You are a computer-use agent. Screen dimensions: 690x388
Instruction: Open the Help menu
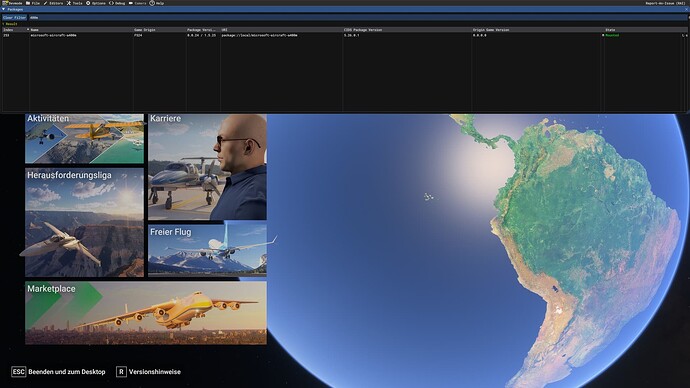pos(157,3)
